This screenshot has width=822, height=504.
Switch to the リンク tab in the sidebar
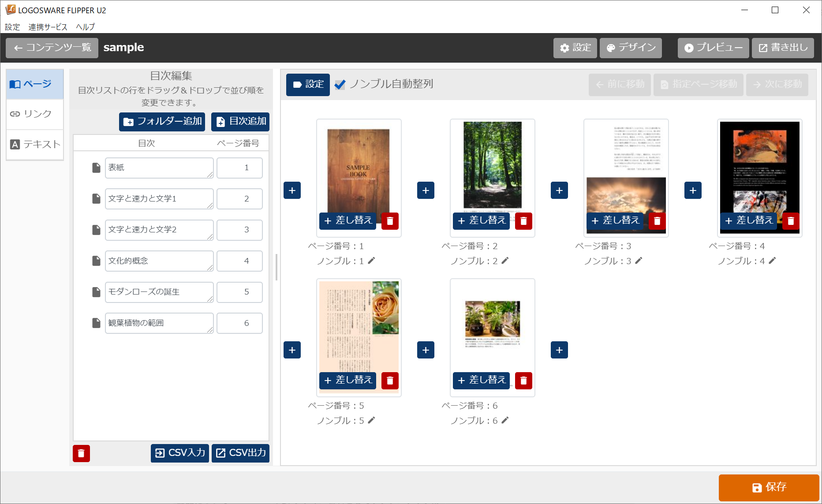pos(35,114)
